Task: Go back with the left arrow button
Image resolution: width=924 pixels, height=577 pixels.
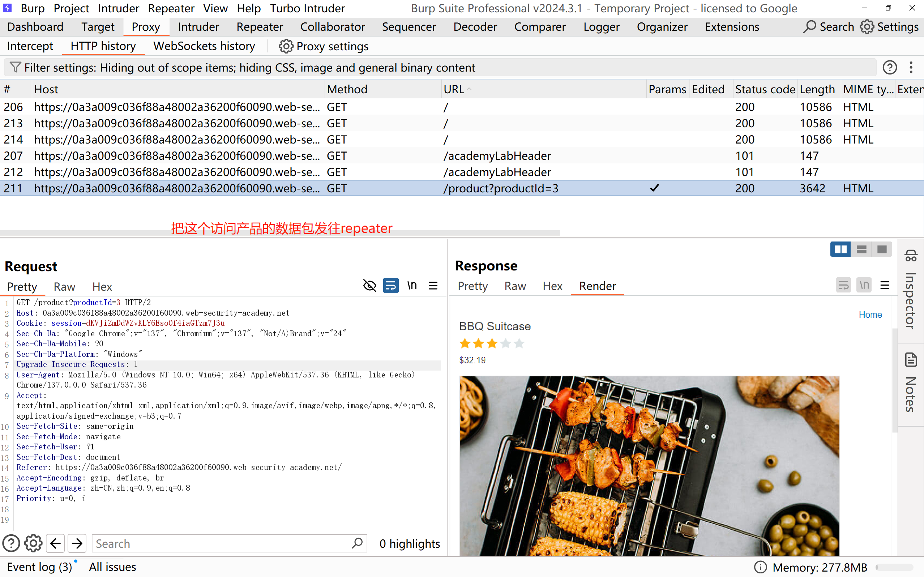Action: (55, 543)
